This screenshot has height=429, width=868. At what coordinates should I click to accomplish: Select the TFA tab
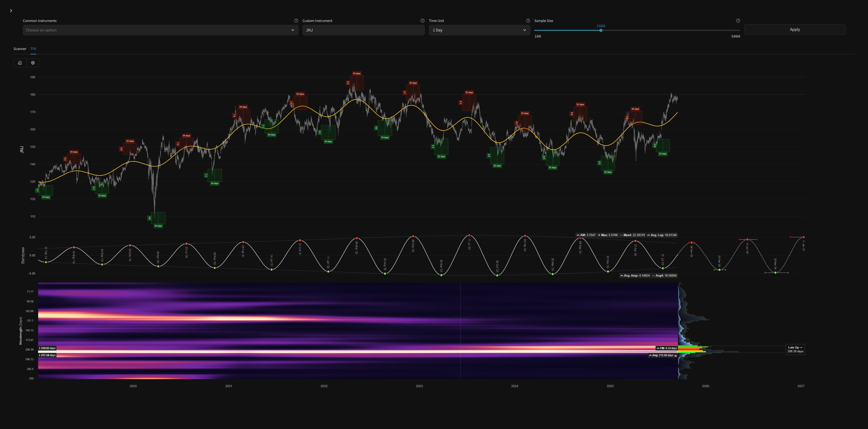point(33,49)
